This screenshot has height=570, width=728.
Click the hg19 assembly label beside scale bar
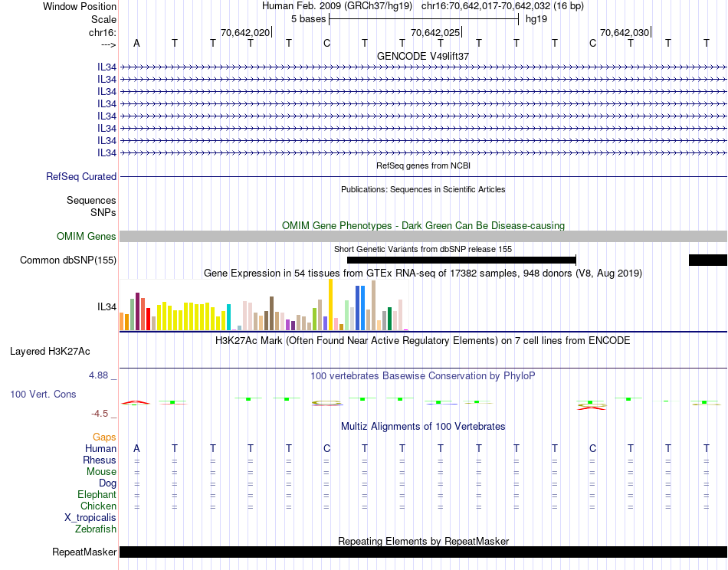point(536,19)
